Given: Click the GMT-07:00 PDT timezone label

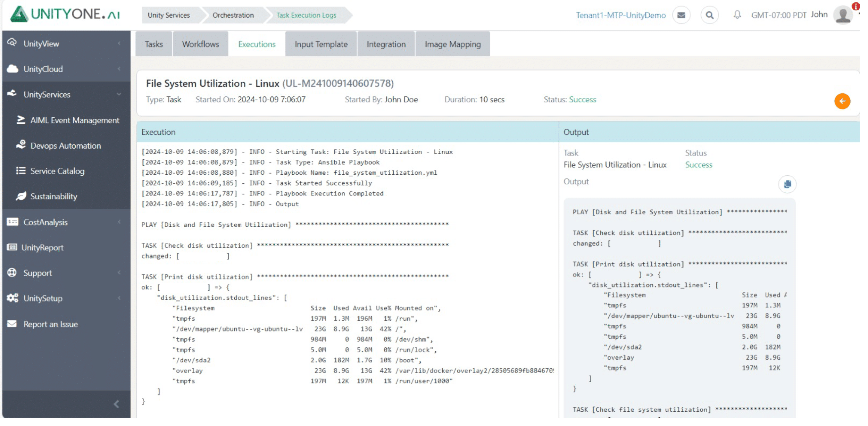Looking at the screenshot, I should (779, 15).
